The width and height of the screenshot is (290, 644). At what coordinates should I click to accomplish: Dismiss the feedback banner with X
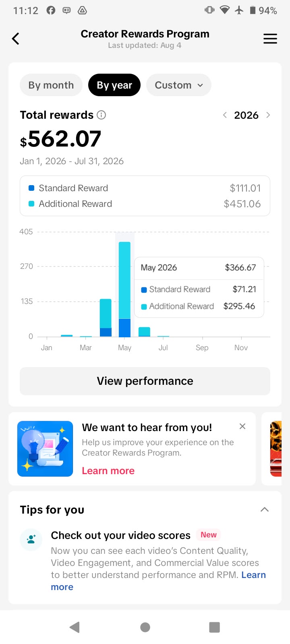(242, 426)
